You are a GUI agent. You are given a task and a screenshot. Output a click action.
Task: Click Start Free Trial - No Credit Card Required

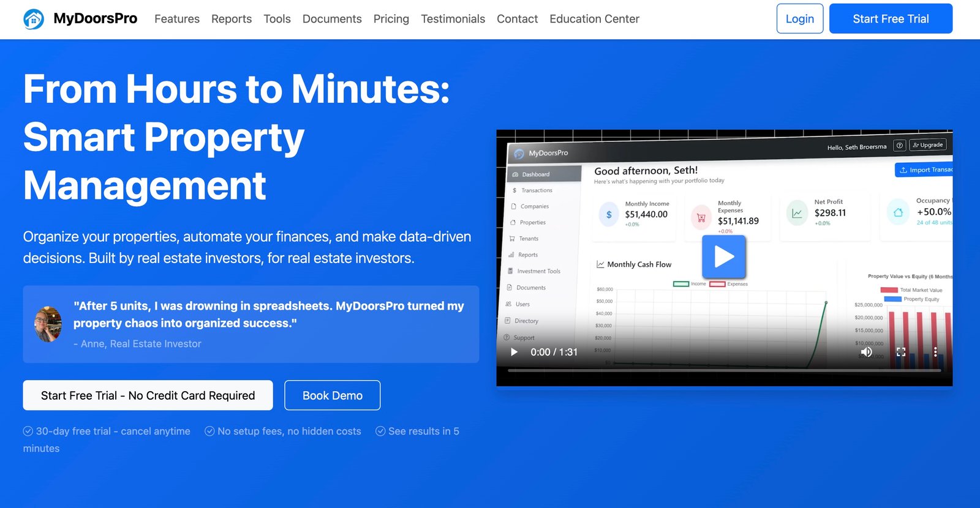pyautogui.click(x=148, y=395)
